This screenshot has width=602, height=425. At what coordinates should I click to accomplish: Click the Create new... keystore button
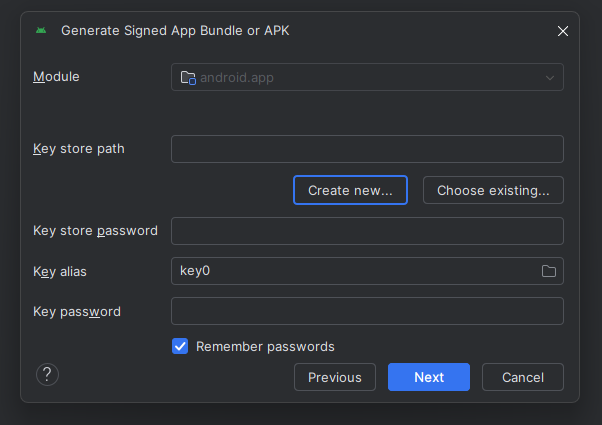click(x=350, y=190)
